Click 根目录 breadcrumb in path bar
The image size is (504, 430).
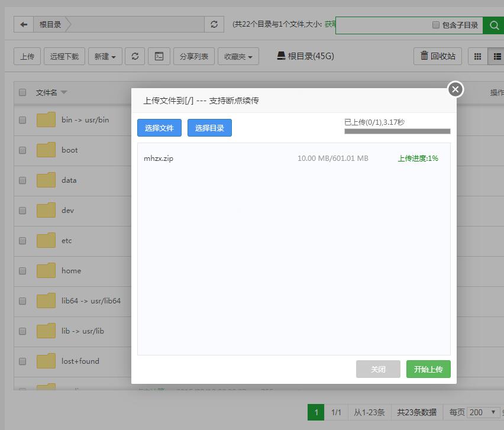tap(50, 24)
